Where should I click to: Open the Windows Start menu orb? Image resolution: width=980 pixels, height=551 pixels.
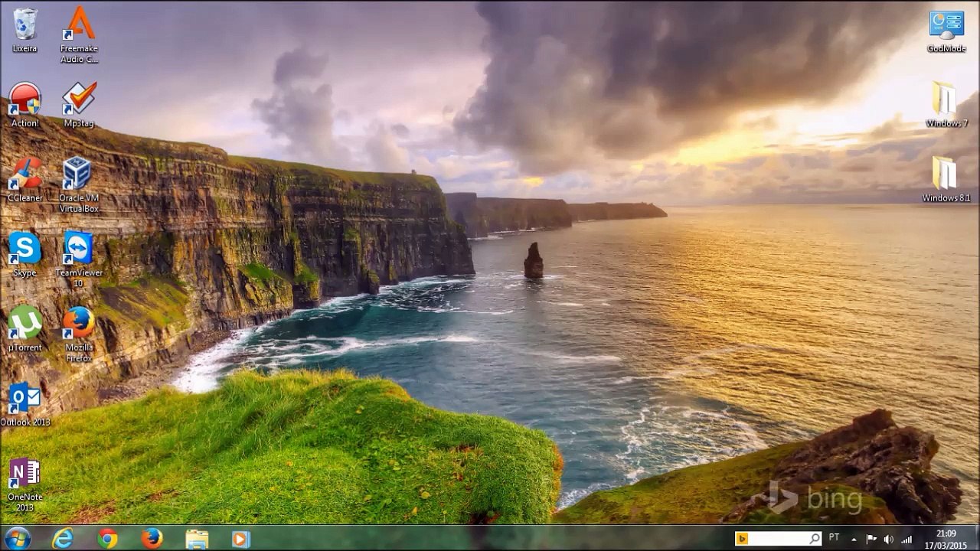coord(17,538)
